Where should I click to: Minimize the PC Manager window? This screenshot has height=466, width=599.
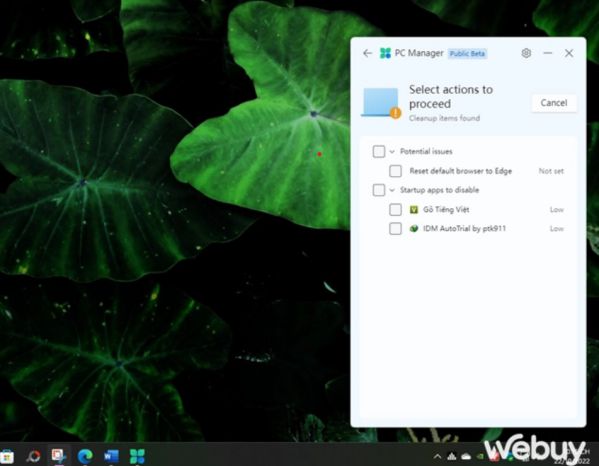pos(547,53)
